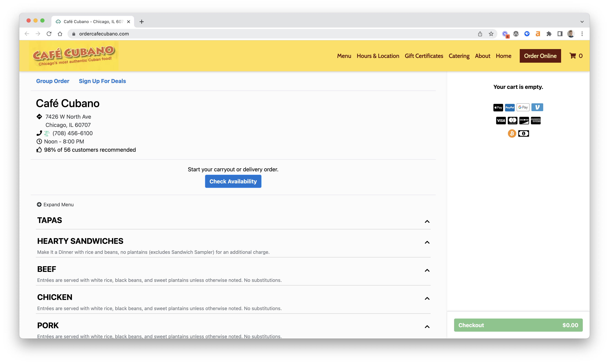This screenshot has height=364, width=609.
Task: Click the Apple Pay icon
Action: tap(498, 107)
